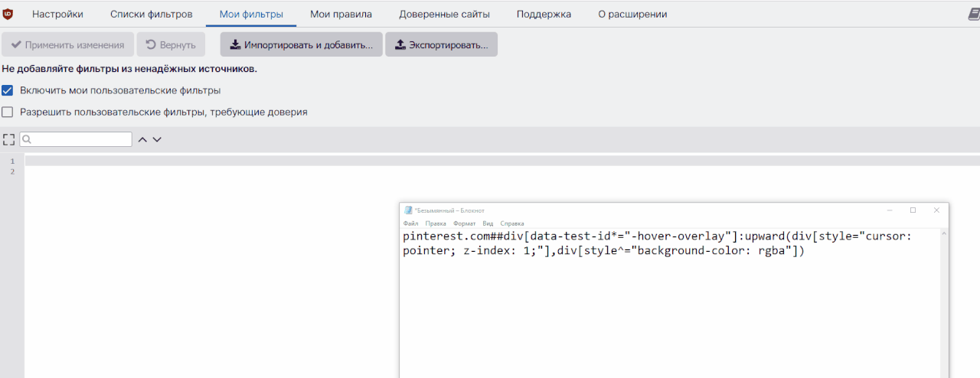Screen dimensions: 980x378
Task: Jump to previous search match arrow
Action: (x=142, y=139)
